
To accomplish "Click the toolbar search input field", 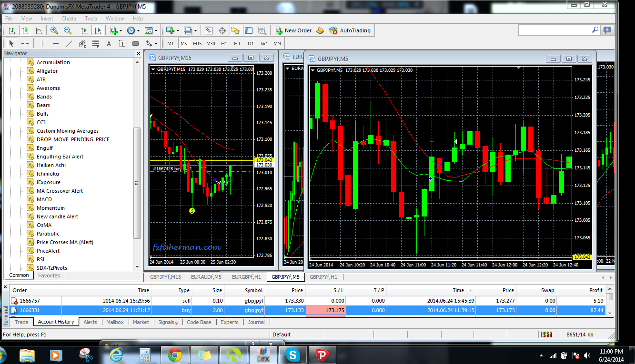I will tap(554, 30).
